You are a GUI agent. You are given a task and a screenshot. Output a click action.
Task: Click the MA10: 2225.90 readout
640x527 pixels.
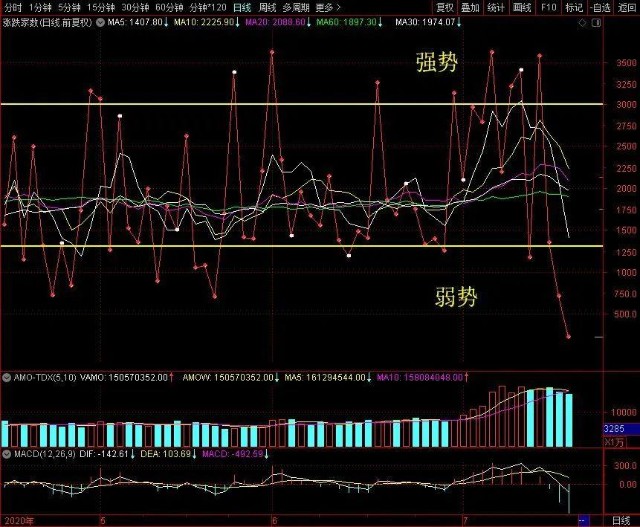(204, 22)
